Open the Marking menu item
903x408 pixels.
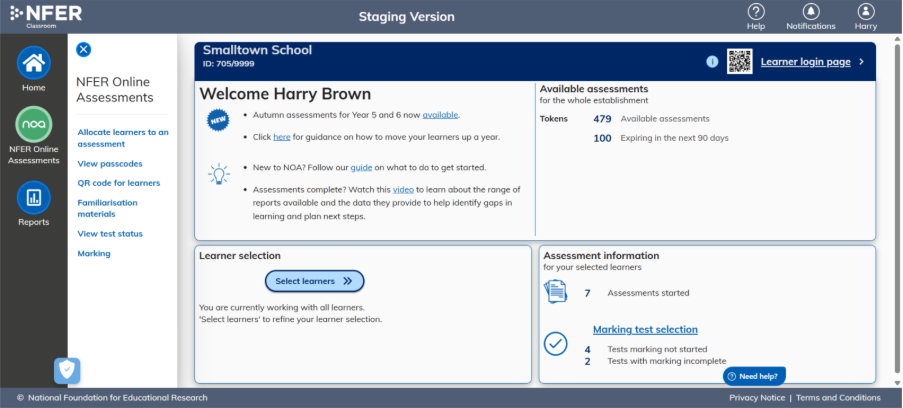94,254
